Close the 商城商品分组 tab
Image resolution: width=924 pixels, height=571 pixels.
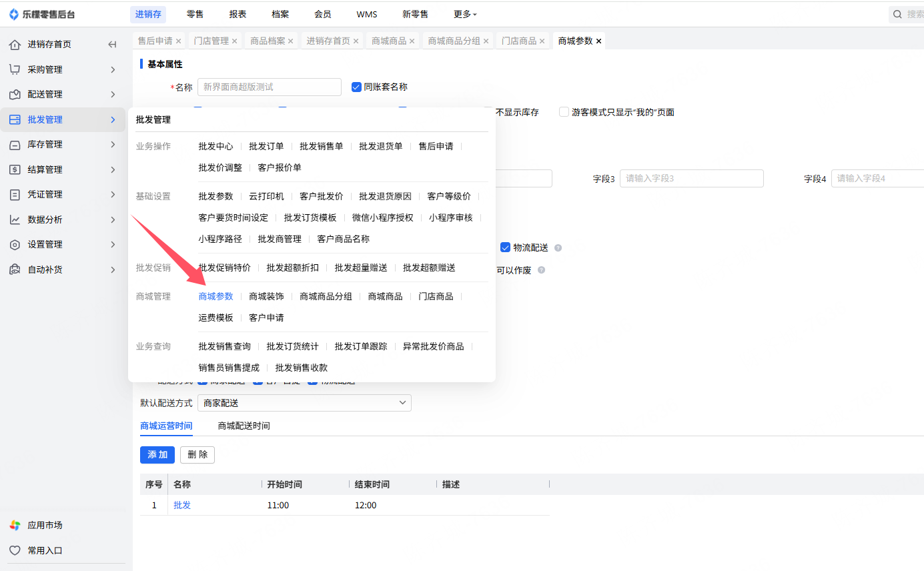[486, 41]
